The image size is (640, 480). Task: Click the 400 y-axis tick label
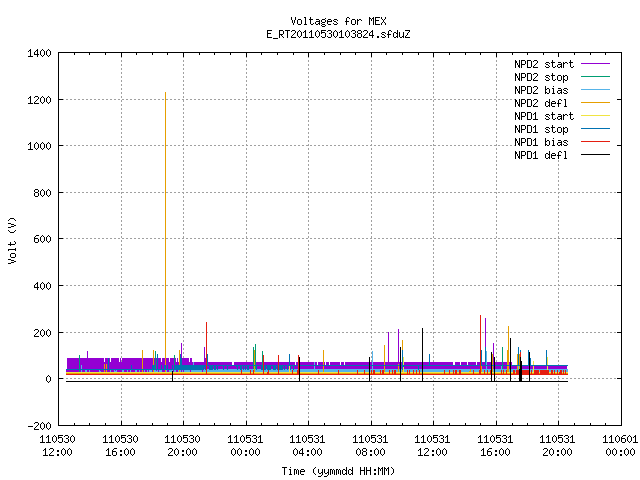[x=42, y=286]
